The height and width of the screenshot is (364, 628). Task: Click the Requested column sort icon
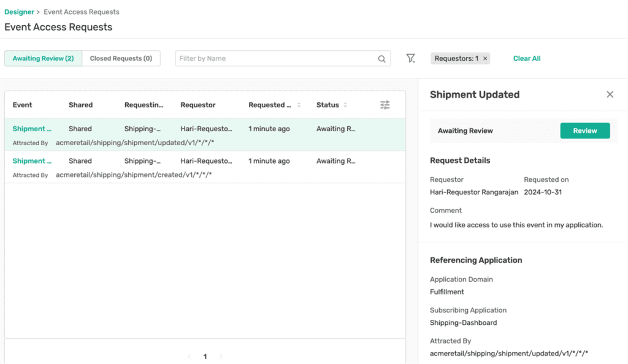(299, 105)
